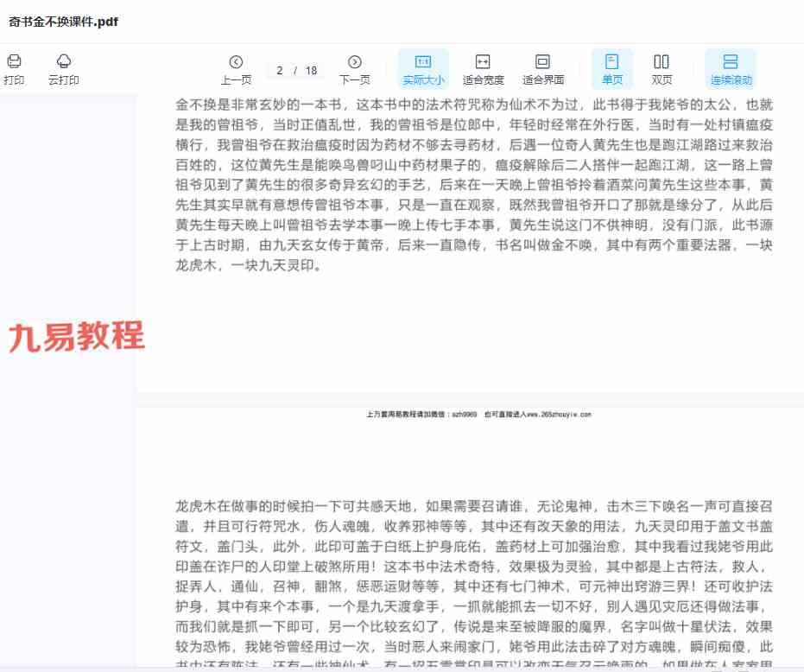Click the Print (打印) icon
The height and width of the screenshot is (672, 804).
[14, 61]
